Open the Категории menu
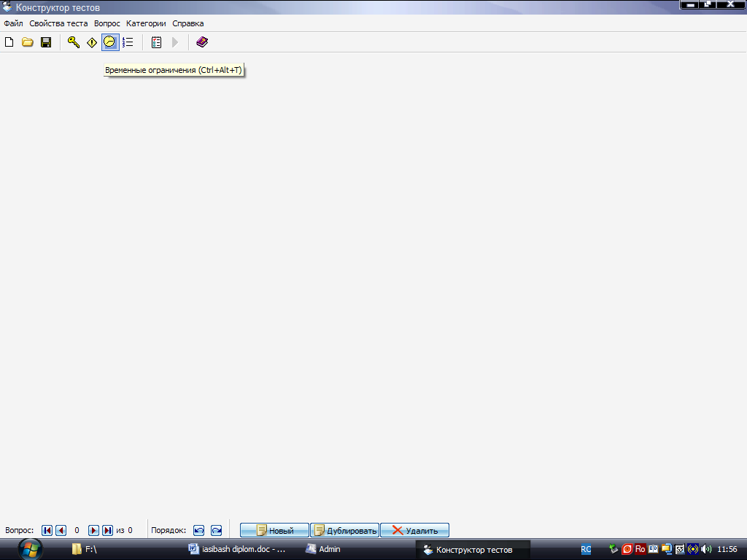 (x=146, y=23)
